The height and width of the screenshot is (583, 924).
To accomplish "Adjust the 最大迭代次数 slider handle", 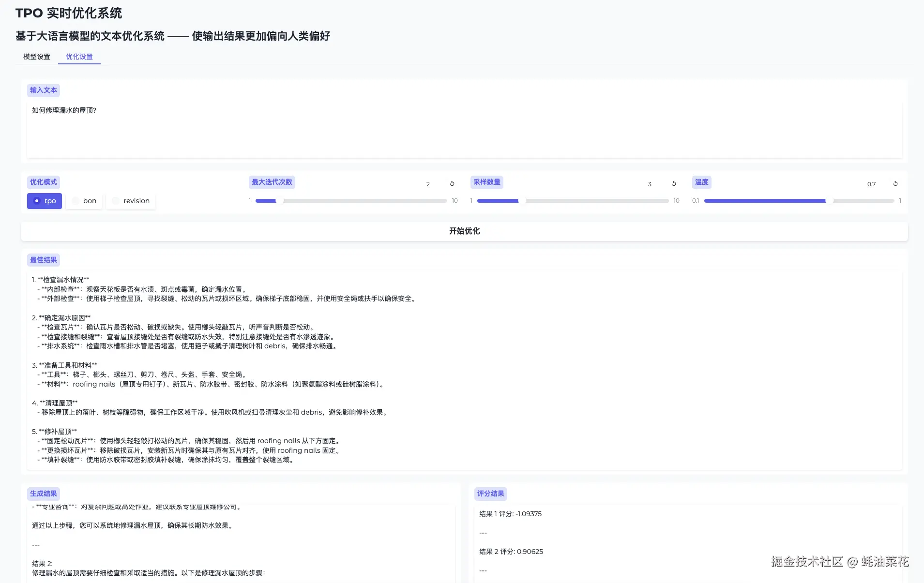I will click(280, 200).
